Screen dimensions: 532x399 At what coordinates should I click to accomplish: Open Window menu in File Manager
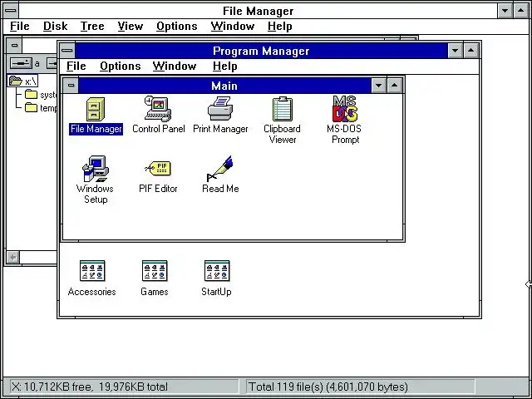233,26
